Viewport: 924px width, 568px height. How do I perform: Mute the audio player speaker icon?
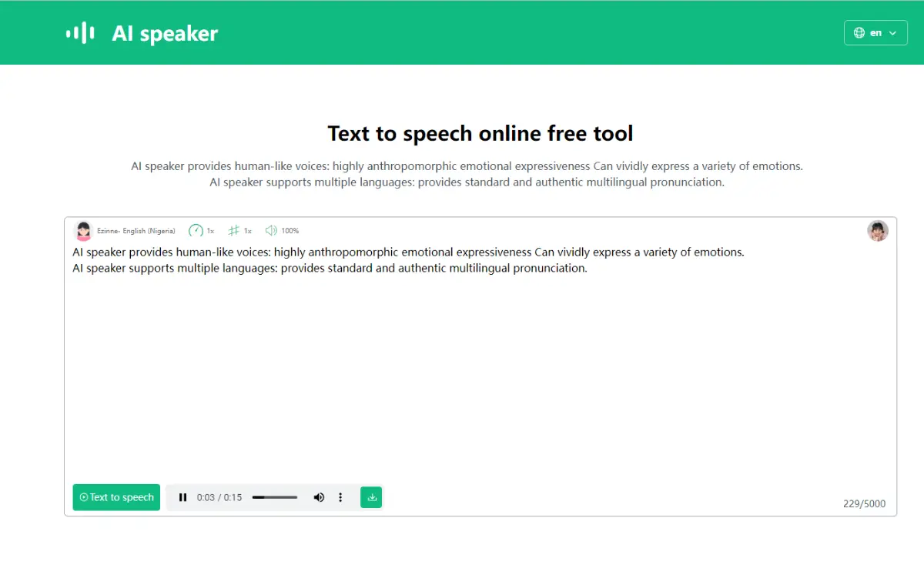319,497
